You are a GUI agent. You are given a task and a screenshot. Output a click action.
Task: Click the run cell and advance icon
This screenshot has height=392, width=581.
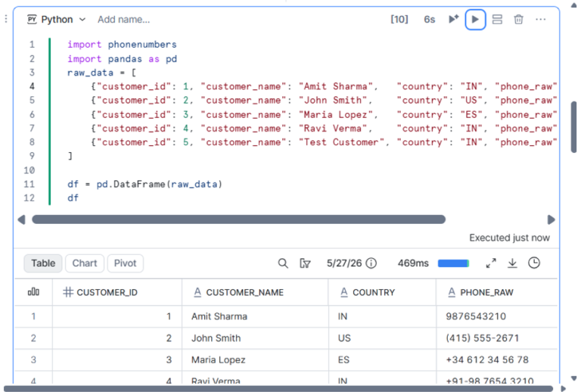pyautogui.click(x=454, y=19)
